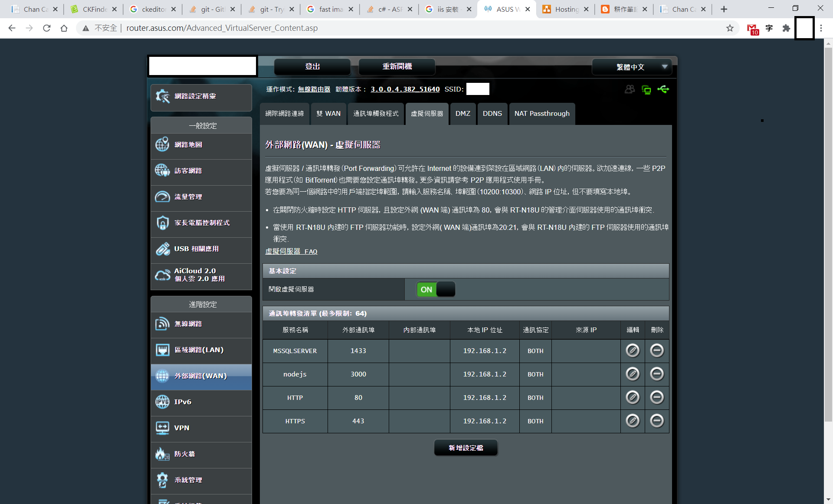Switch to 網際網路連線 tab
The width and height of the screenshot is (833, 504).
[285, 114]
